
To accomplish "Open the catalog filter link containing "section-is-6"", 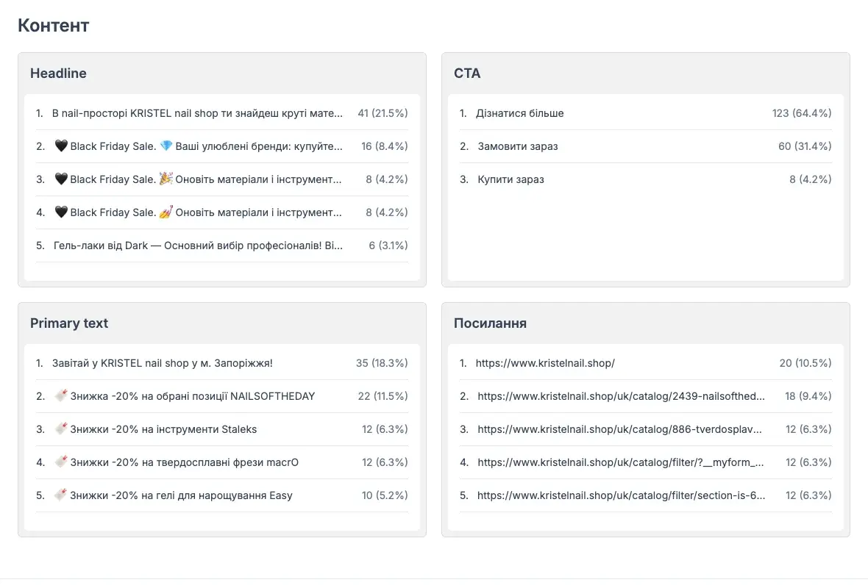I will click(621, 495).
